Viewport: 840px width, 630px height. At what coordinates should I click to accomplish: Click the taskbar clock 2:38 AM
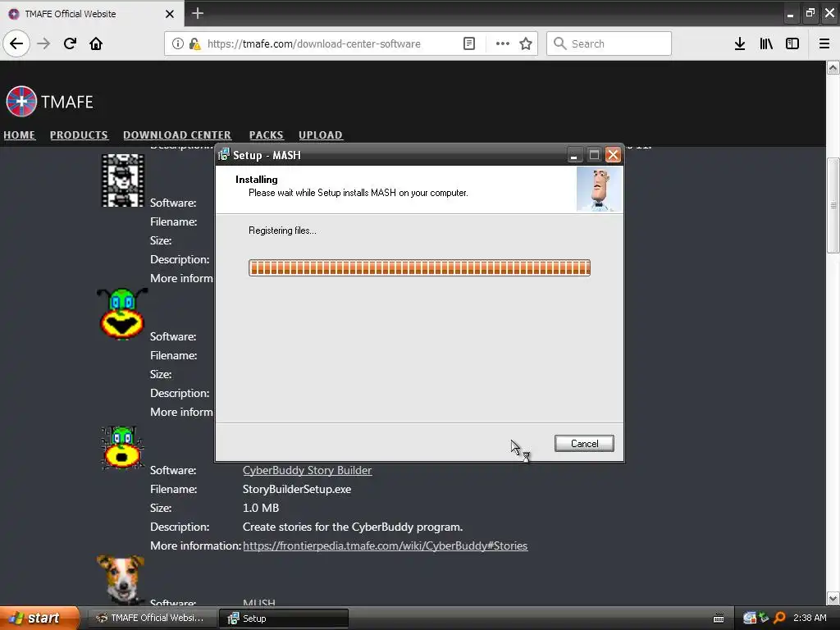pos(810,618)
